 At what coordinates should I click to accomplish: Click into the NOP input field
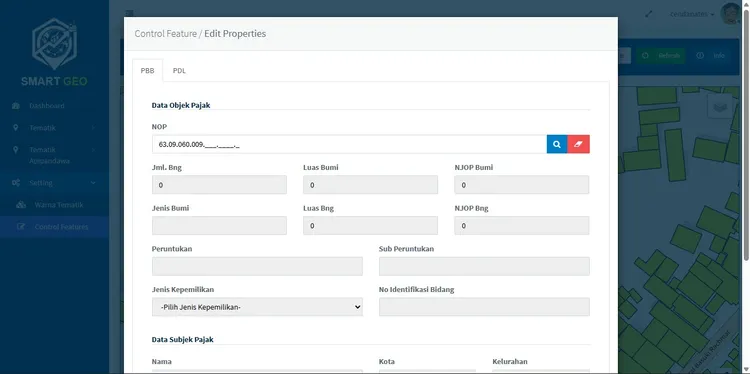349,144
